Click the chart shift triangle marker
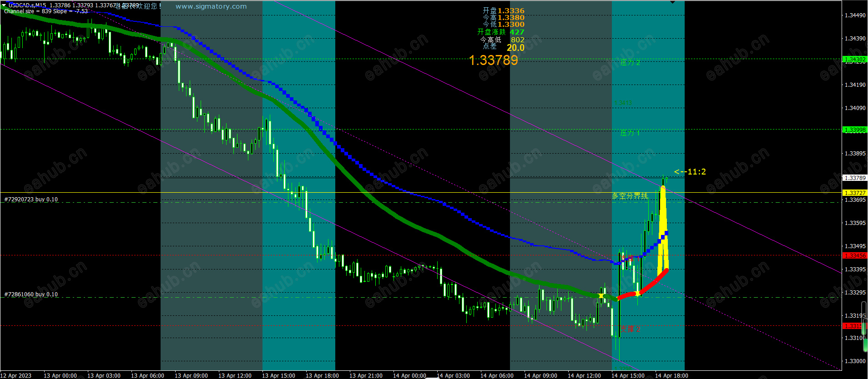This screenshot has width=868, height=379. pos(672,2)
